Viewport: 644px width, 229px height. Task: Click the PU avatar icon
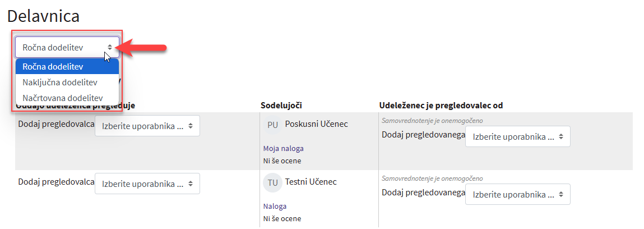[272, 125]
